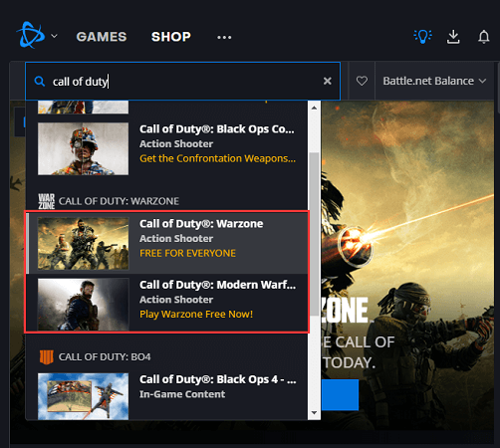Click the Battle.net logo icon
This screenshot has width=500, height=448.
tap(31, 35)
